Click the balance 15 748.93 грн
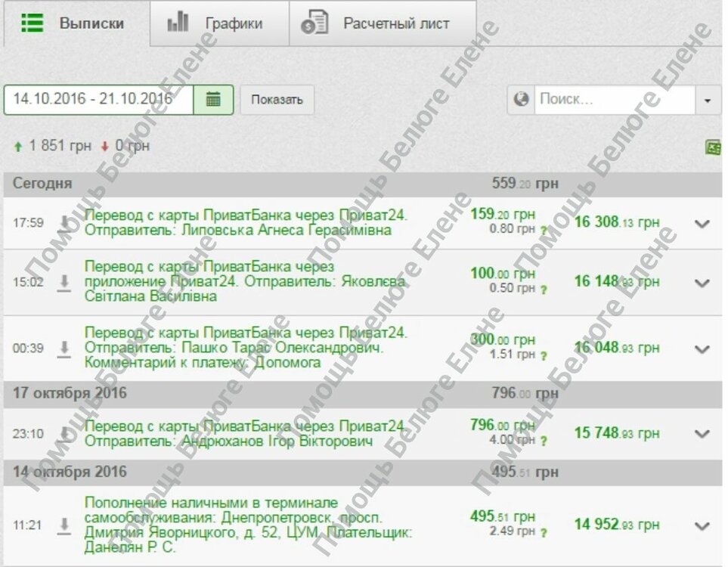This screenshot has width=728, height=567. point(617,433)
